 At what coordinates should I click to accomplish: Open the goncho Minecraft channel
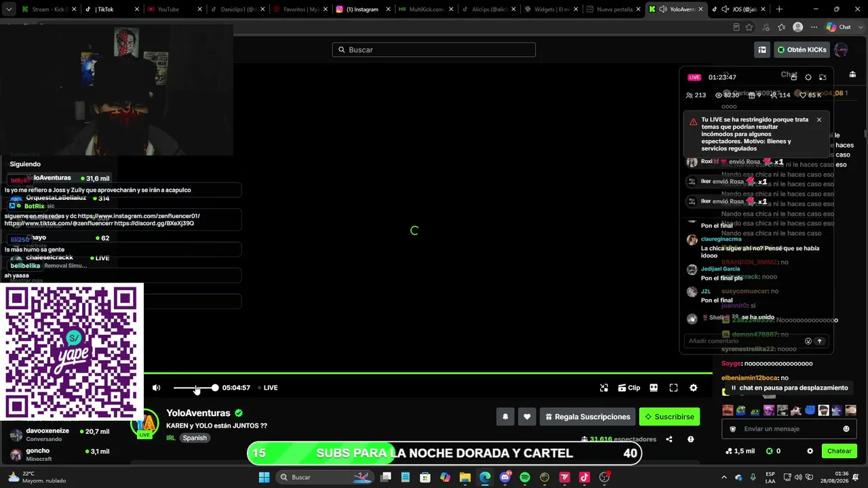(60, 455)
